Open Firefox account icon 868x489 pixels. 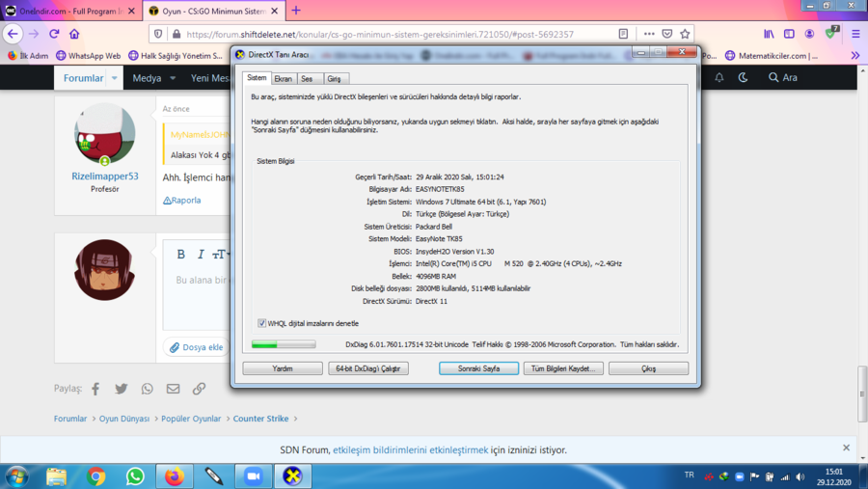point(809,34)
